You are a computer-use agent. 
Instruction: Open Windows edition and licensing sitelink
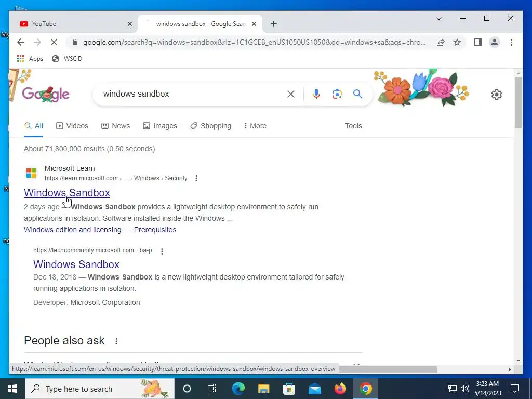(x=75, y=230)
